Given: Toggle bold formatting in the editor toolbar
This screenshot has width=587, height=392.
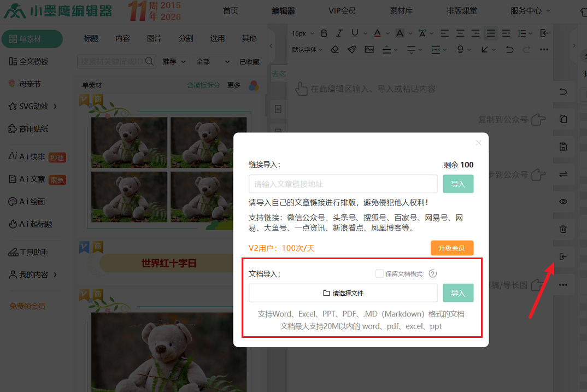Looking at the screenshot, I should pos(324,33).
